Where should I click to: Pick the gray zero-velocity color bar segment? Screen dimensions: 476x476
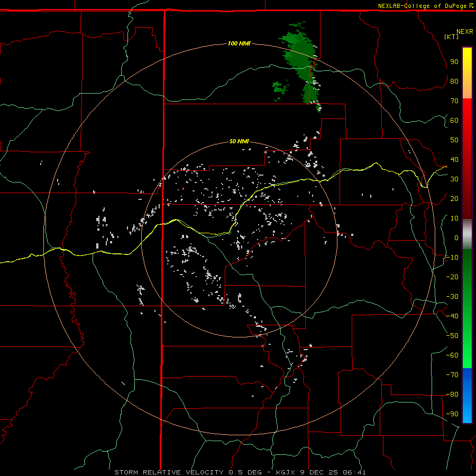[x=467, y=234]
